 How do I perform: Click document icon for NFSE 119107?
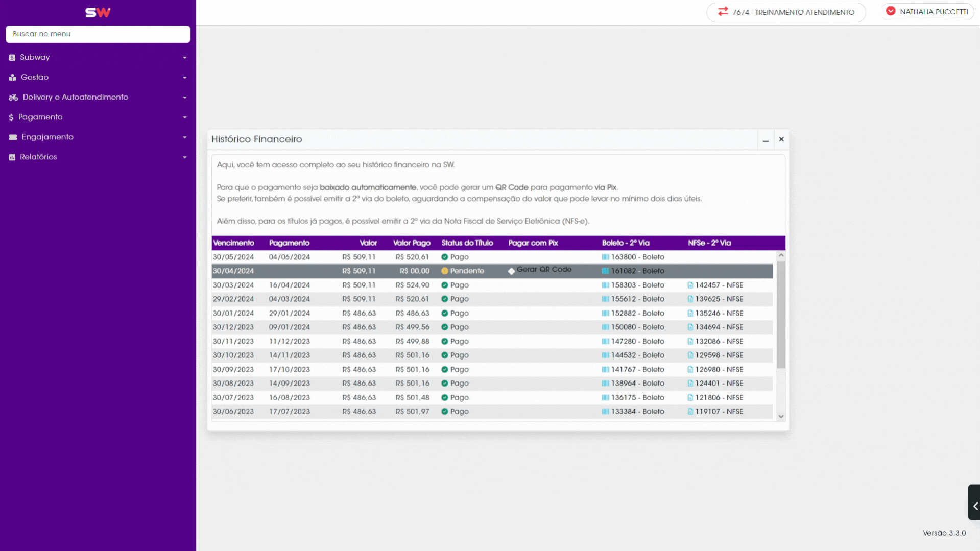point(690,412)
